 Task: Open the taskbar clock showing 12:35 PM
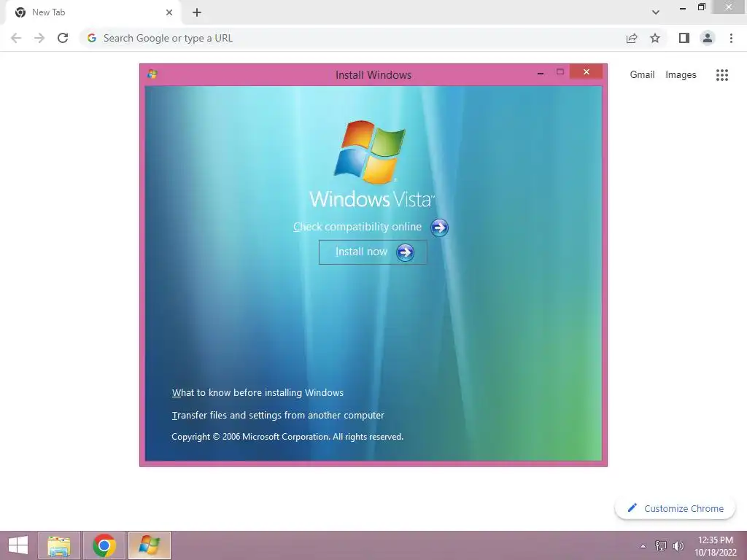(x=715, y=546)
